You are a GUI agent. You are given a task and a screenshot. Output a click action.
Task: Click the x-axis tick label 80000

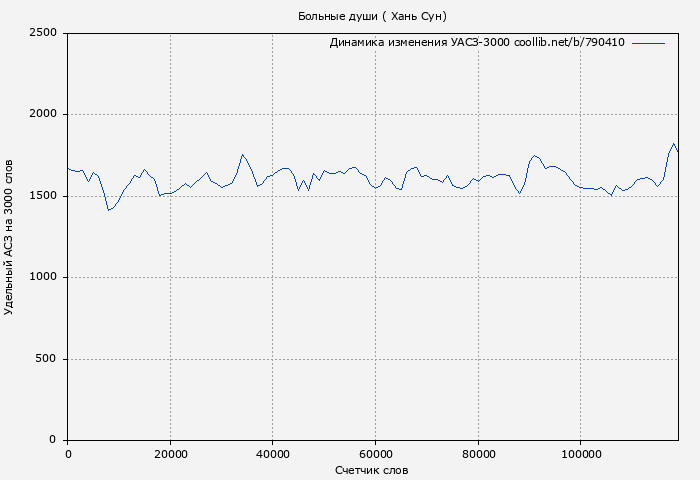pyautogui.click(x=478, y=454)
